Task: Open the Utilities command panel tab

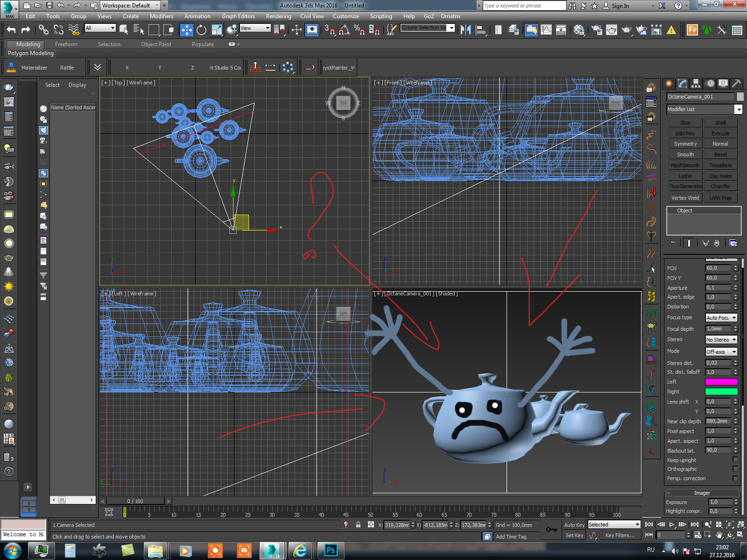Action: 736,83
